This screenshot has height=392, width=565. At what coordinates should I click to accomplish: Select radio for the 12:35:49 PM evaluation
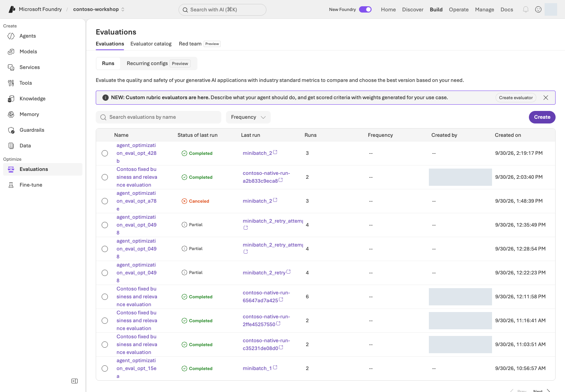tap(105, 225)
